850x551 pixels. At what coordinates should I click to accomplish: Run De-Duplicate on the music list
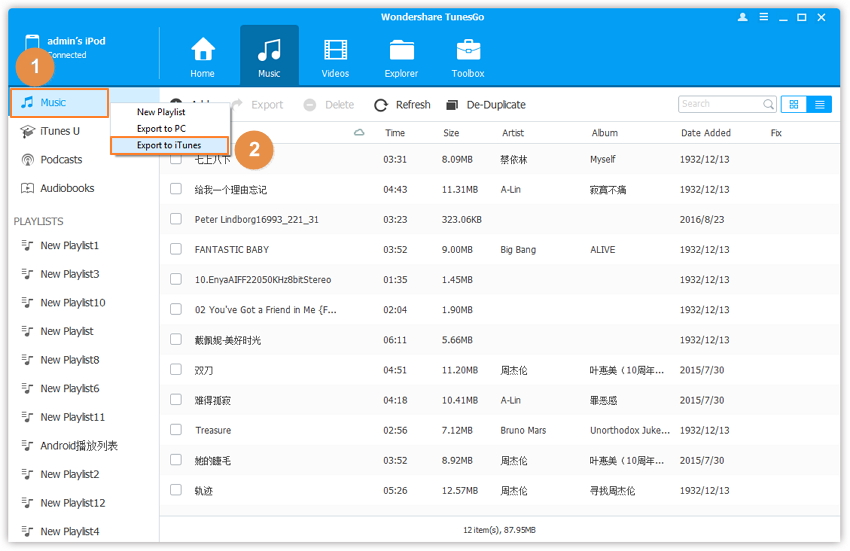tap(485, 105)
